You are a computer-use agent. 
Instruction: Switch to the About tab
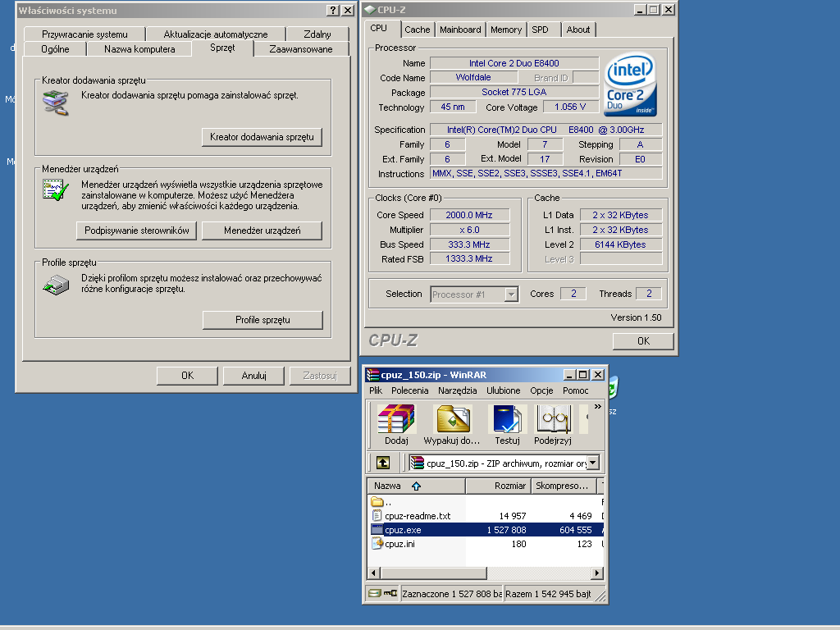tap(578, 30)
